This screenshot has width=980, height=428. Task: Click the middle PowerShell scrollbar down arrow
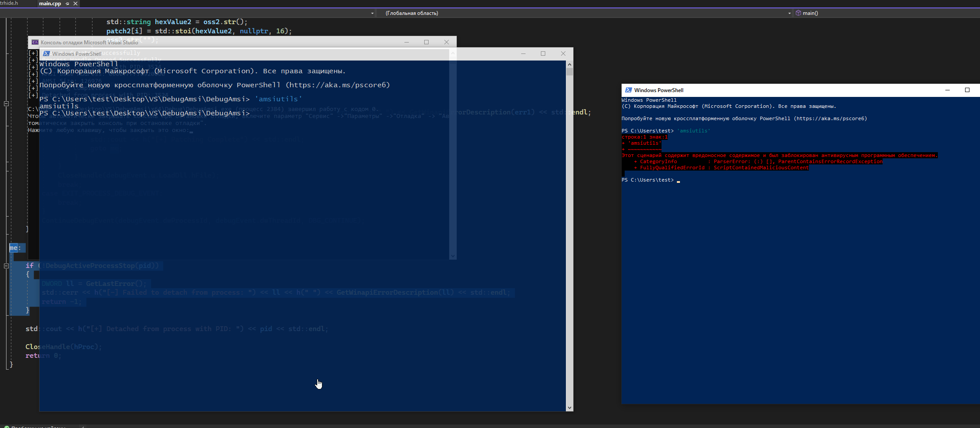tap(569, 407)
